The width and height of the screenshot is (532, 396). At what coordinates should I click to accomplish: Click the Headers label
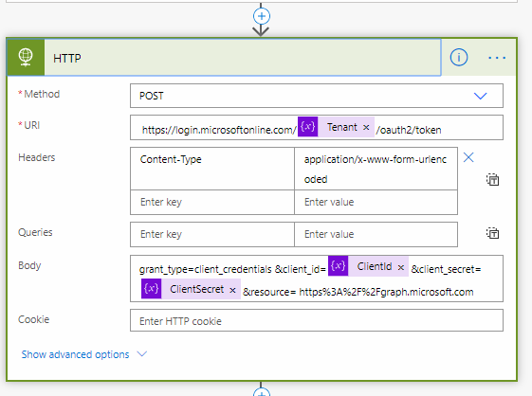pyautogui.click(x=37, y=157)
